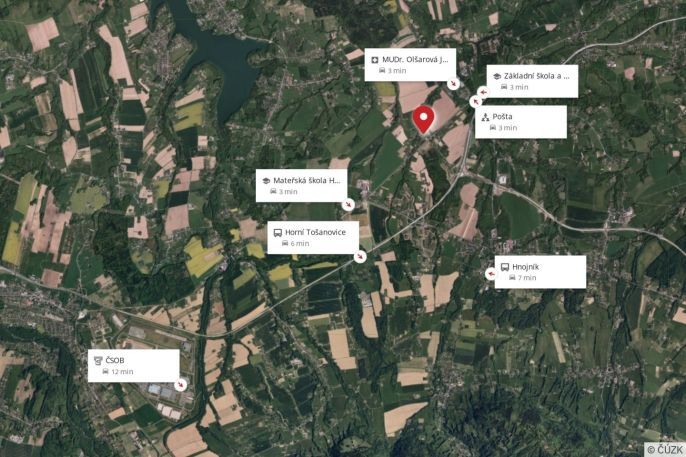Open the Hnojník bus stop card
The height and width of the screenshot is (457, 686).
point(540,272)
